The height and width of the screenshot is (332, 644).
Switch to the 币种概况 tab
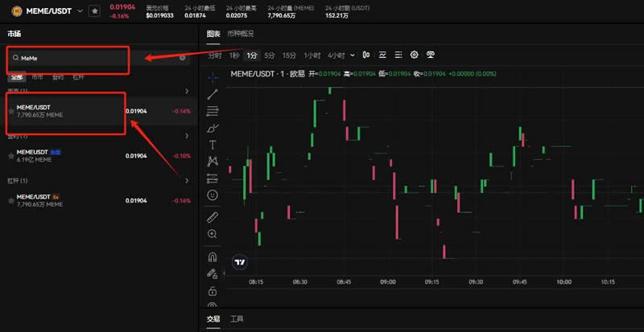pos(240,34)
